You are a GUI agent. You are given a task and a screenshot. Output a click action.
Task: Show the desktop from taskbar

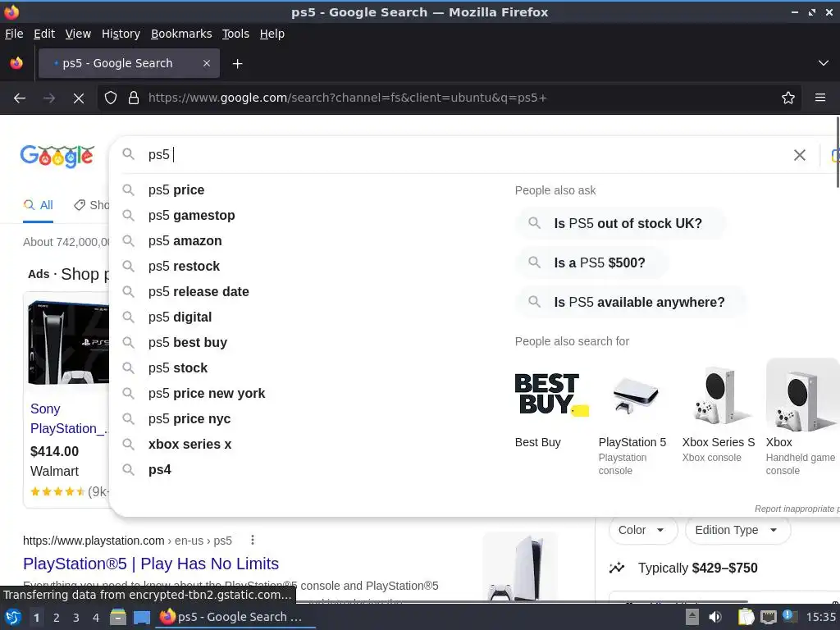pyautogui.click(x=142, y=617)
